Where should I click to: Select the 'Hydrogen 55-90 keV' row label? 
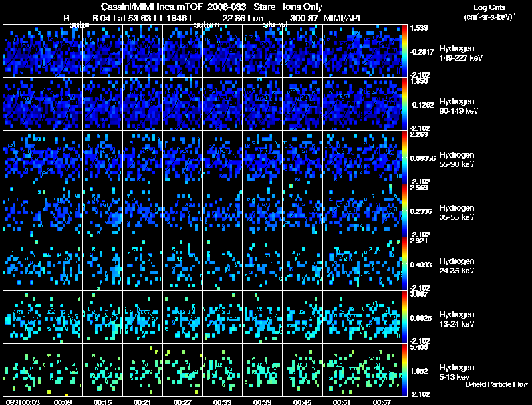457,160
